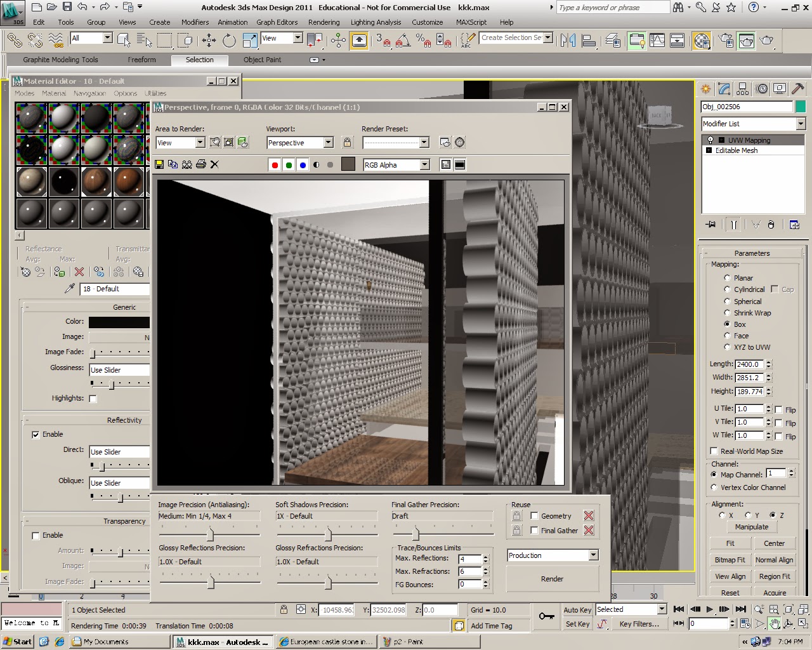Screen dimensions: 812x650
Task: Open the Graph Editors menu
Action: coord(277,22)
